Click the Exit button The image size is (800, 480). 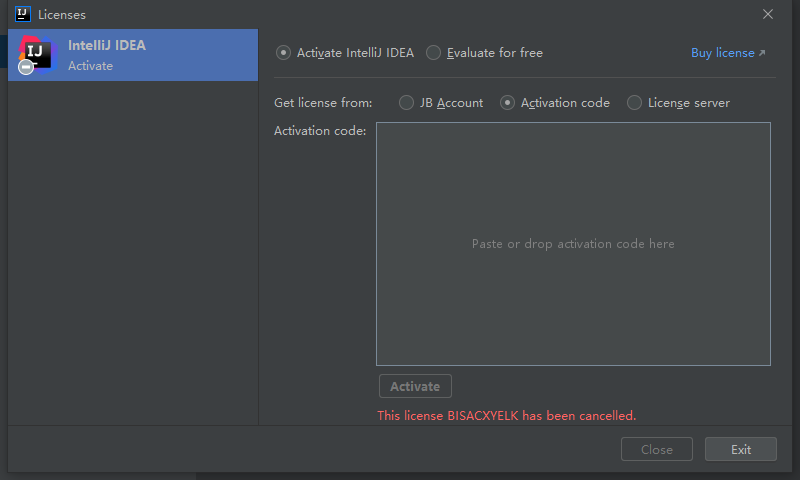(741, 449)
